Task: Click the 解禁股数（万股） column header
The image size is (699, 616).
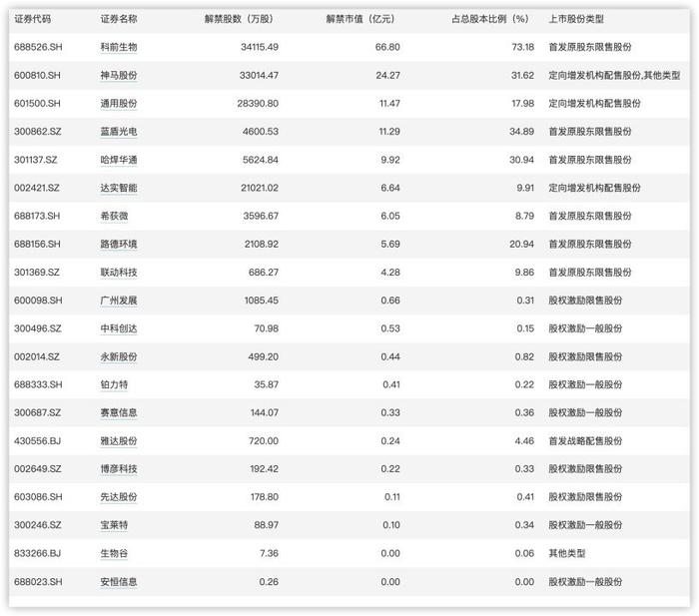Action: 239,19
